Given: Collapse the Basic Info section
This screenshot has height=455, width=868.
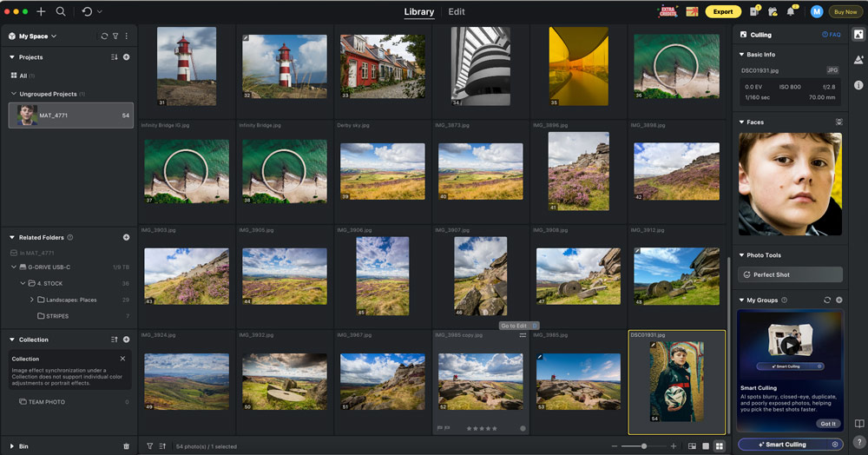Looking at the screenshot, I should point(741,54).
